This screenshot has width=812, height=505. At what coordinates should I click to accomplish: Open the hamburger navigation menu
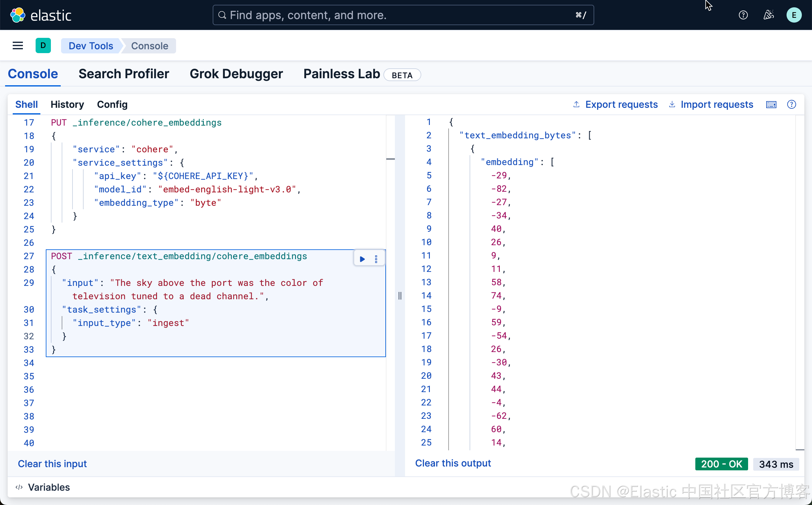click(18, 46)
